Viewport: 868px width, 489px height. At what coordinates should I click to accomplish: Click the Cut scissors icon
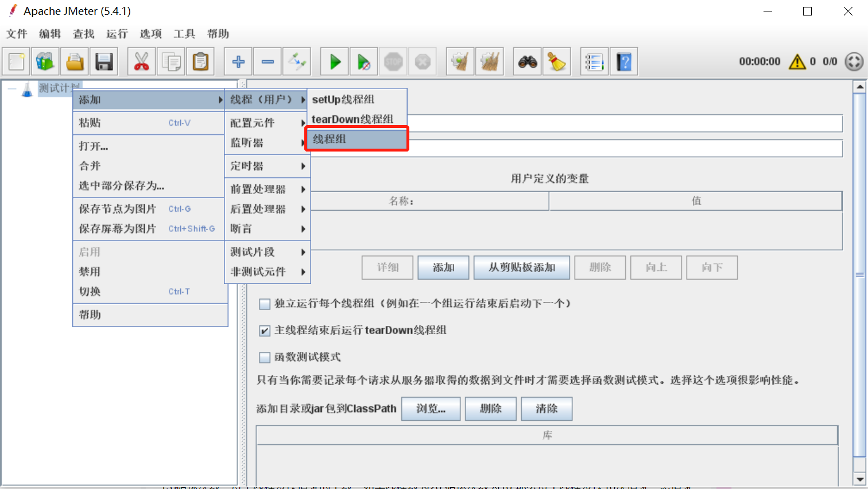tap(142, 61)
